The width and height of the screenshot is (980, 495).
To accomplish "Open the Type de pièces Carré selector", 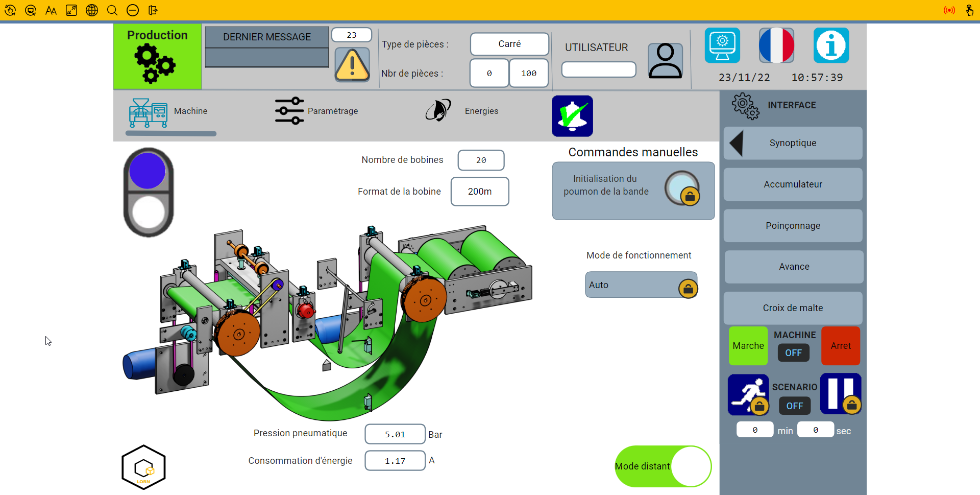I will (509, 44).
